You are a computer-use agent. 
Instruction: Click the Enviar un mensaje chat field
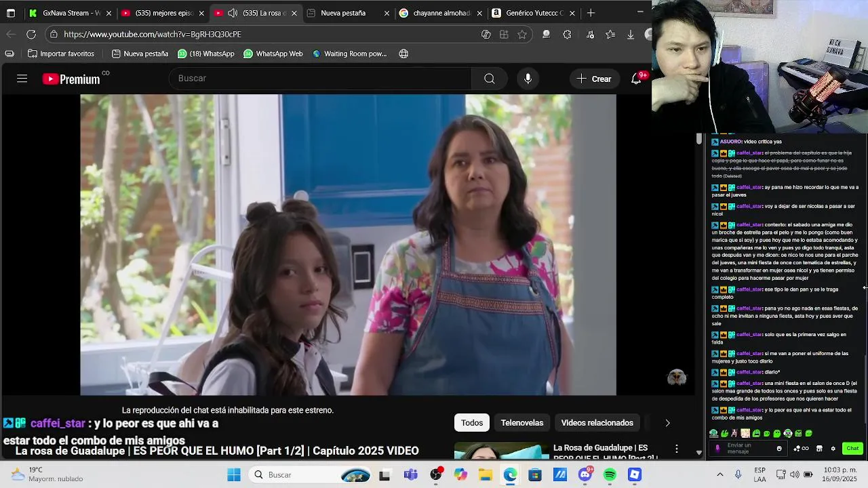pos(747,448)
